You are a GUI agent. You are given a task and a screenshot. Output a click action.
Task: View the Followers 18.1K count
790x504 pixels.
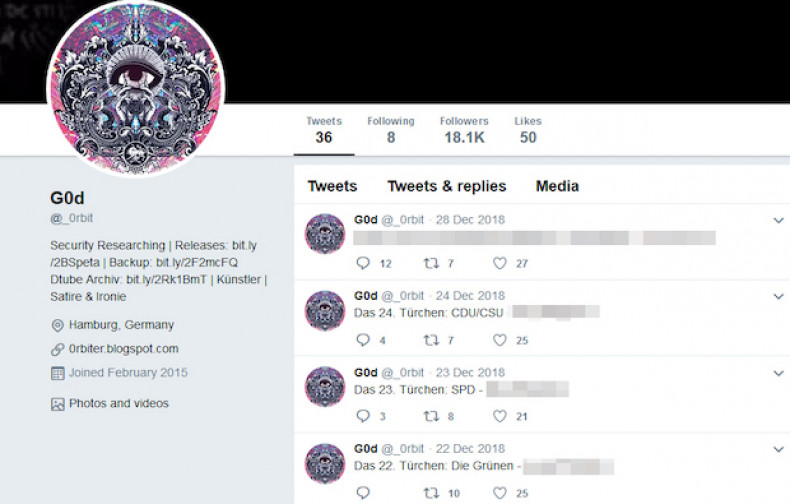tap(464, 130)
